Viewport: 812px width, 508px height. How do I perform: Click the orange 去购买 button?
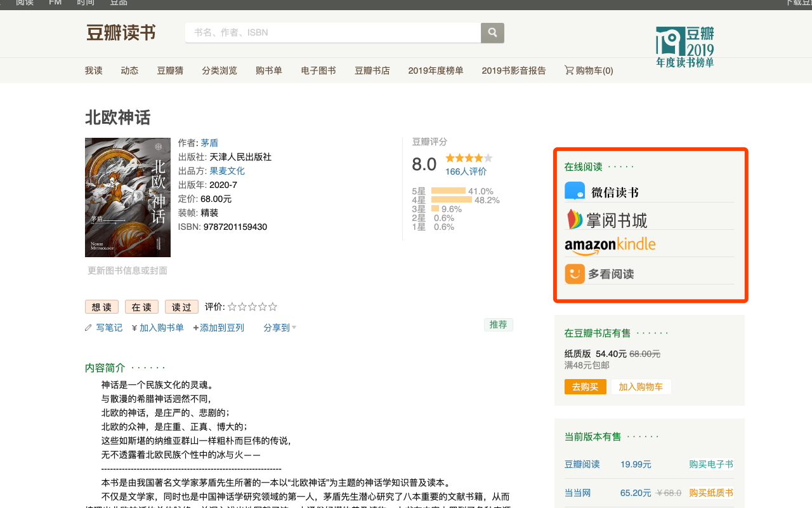click(x=585, y=387)
